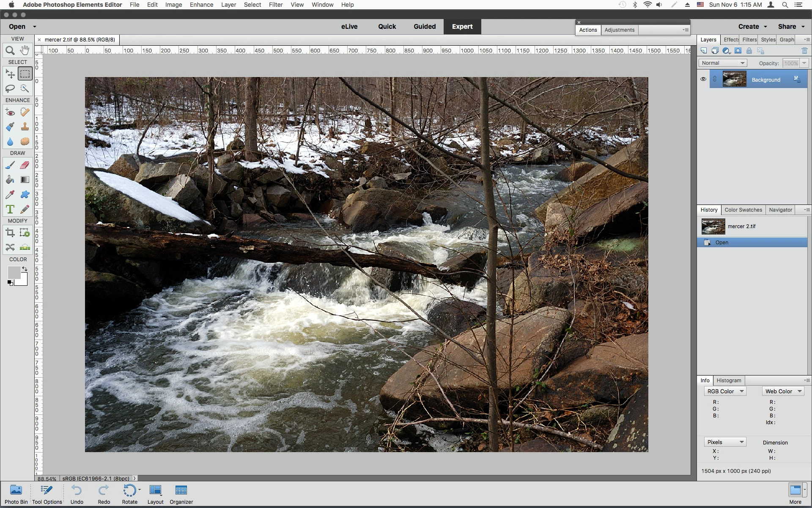The image size is (812, 508).
Task: Switch to the Navigator tab
Action: pyautogui.click(x=780, y=210)
